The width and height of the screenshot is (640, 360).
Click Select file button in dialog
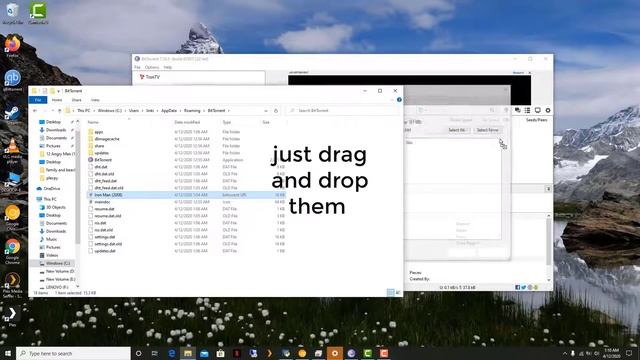(x=457, y=130)
